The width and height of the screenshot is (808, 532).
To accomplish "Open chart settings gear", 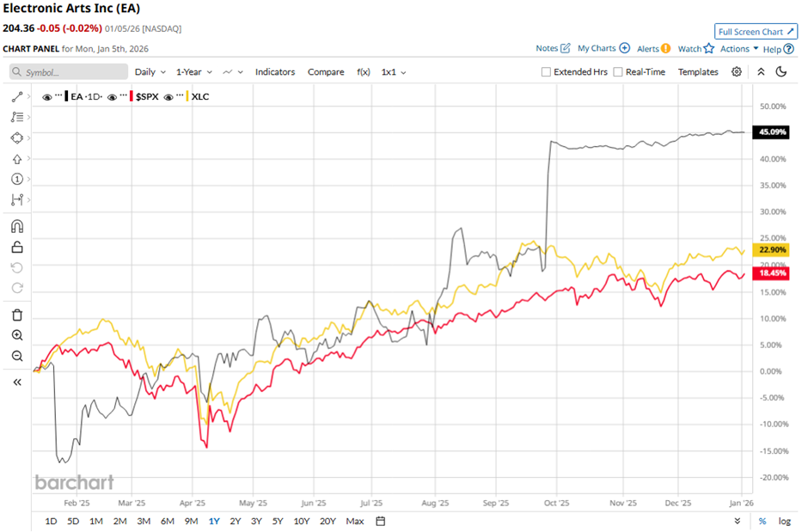I will coord(737,72).
